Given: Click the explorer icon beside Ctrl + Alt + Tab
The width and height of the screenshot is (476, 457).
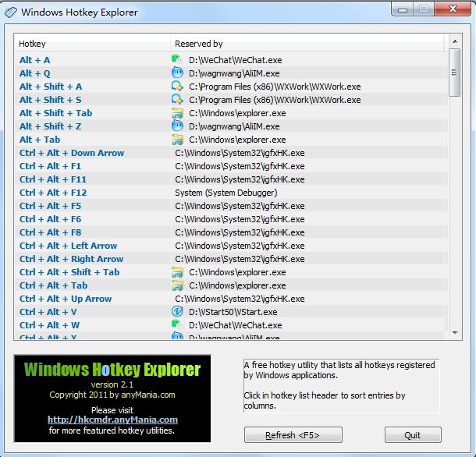Looking at the screenshot, I should (177, 285).
